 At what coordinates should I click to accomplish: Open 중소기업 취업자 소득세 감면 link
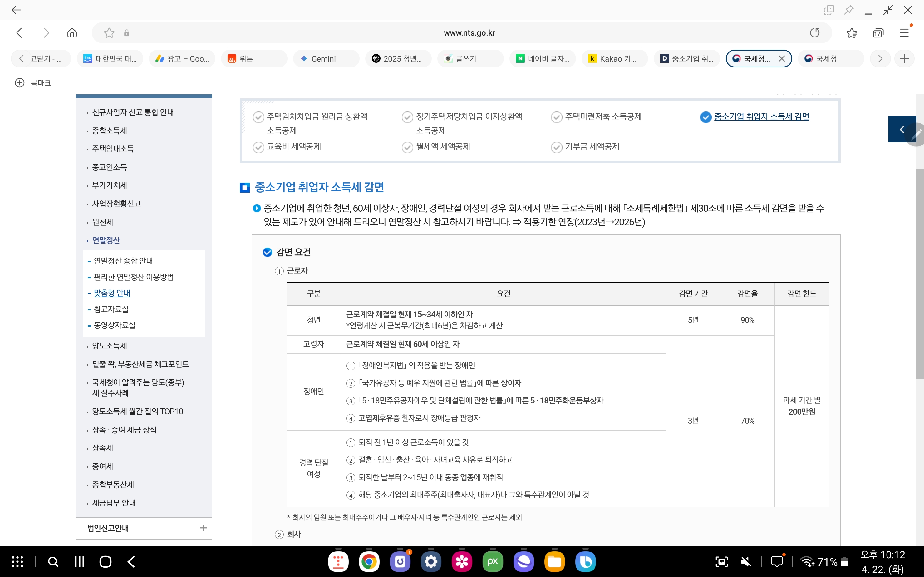[x=761, y=116]
